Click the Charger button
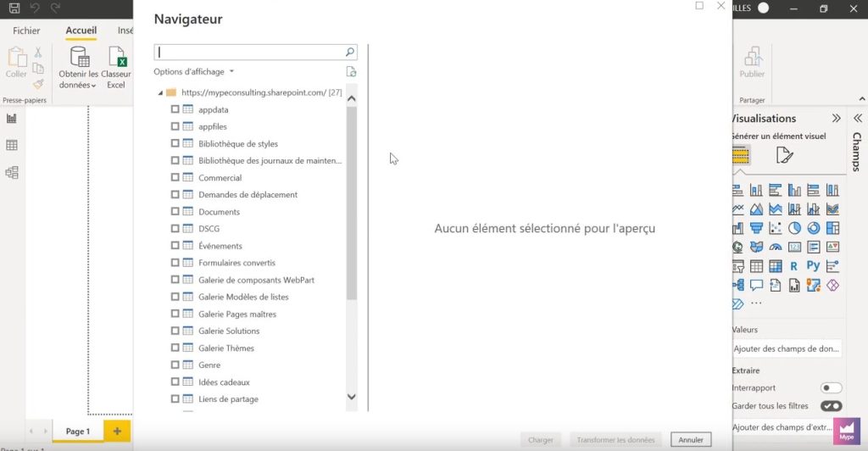Image resolution: width=868 pixels, height=451 pixels. click(x=540, y=440)
